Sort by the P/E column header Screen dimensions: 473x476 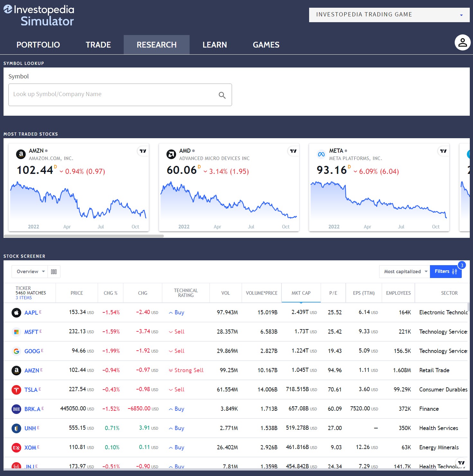point(333,293)
